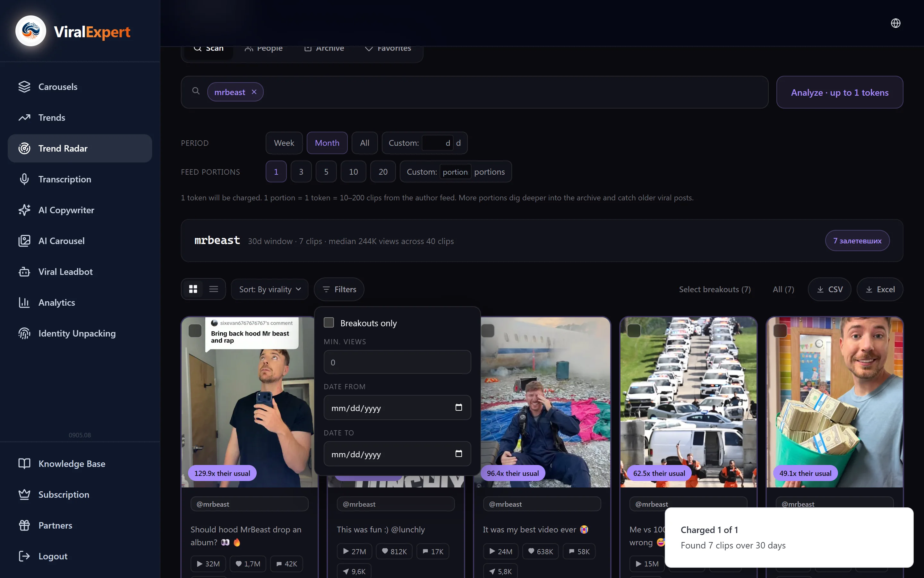Open the police cars clip thumbnail

click(x=689, y=401)
